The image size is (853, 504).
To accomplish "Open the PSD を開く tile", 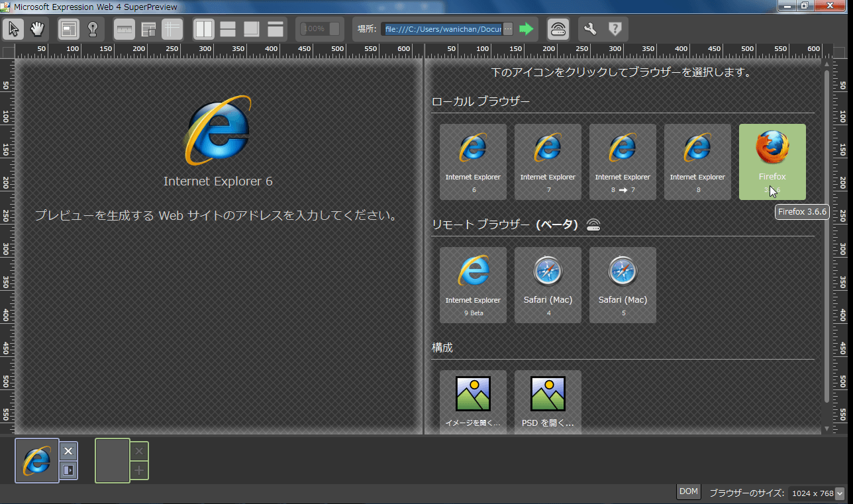I will 548,401.
